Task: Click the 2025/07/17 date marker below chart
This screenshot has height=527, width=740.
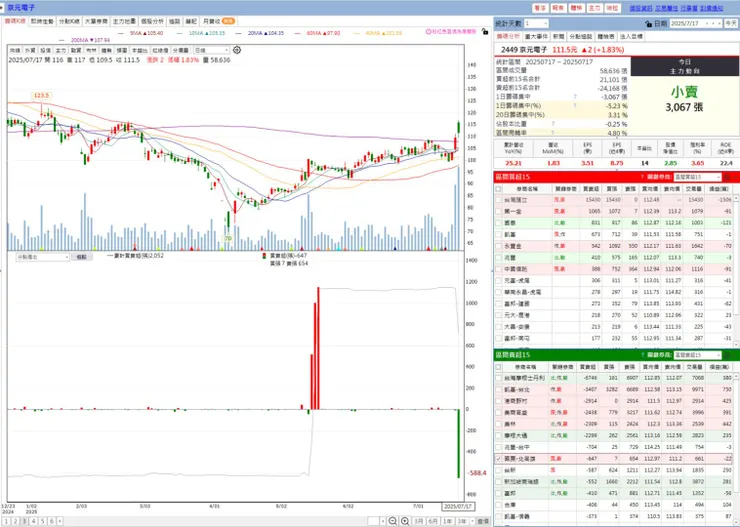Action: pos(458,506)
